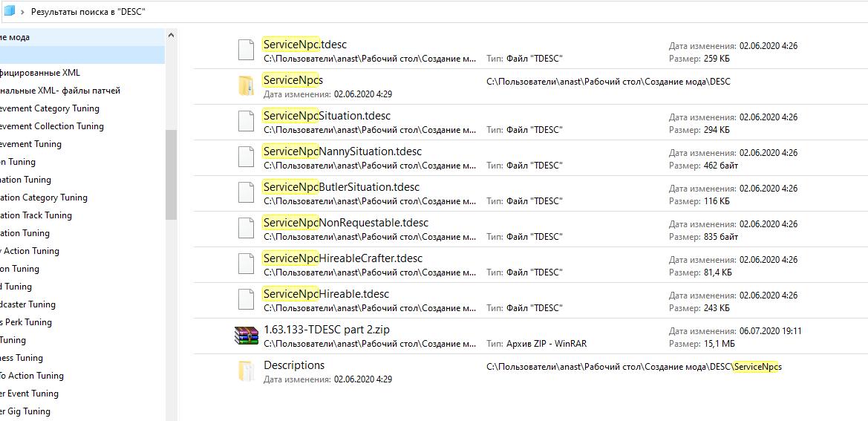Screen dimensions: 868x421
Task: Click the search results breadcrumb text
Action: 88,12
